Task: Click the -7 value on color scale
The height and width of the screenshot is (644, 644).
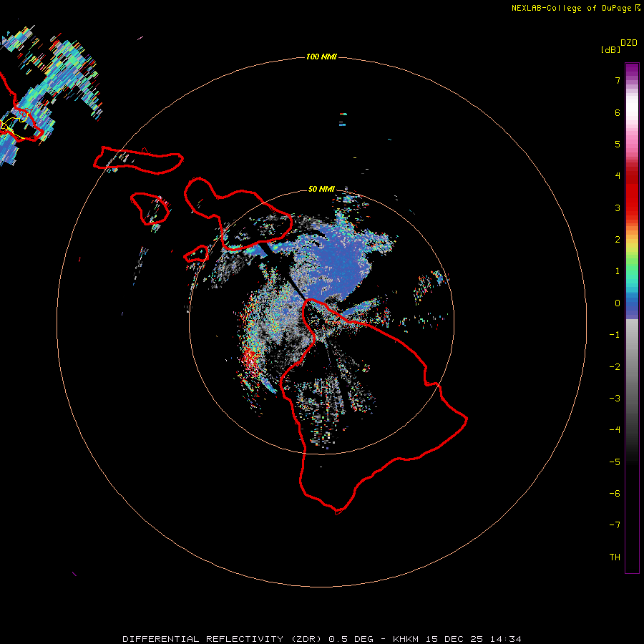Action: click(x=615, y=525)
